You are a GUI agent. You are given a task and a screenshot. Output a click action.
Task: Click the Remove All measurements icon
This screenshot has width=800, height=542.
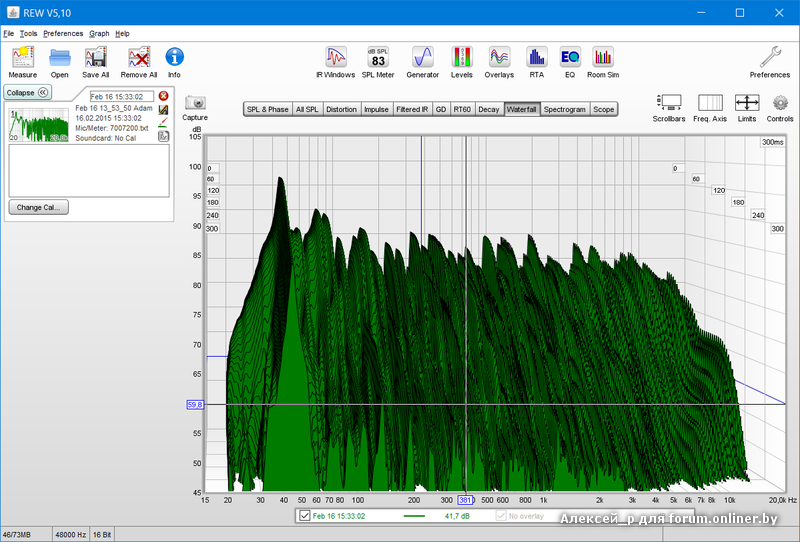click(139, 58)
